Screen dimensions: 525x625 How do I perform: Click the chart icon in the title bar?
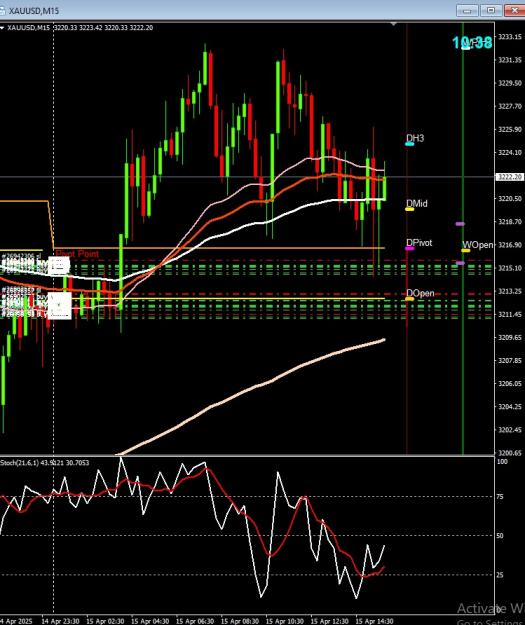click(x=2, y=11)
